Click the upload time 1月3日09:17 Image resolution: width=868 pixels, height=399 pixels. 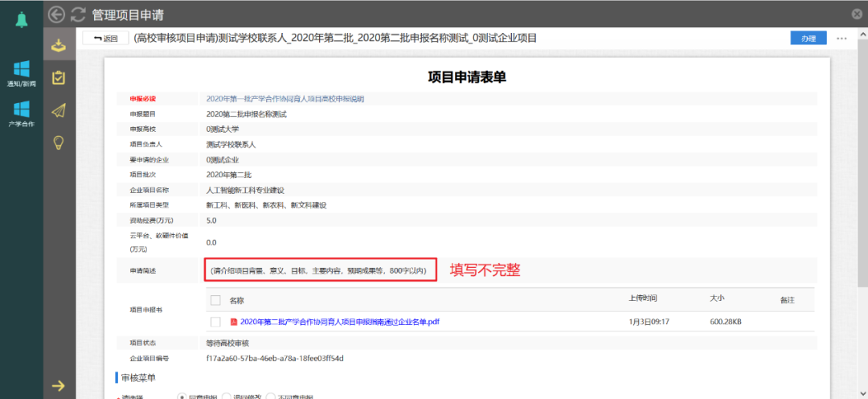(649, 322)
